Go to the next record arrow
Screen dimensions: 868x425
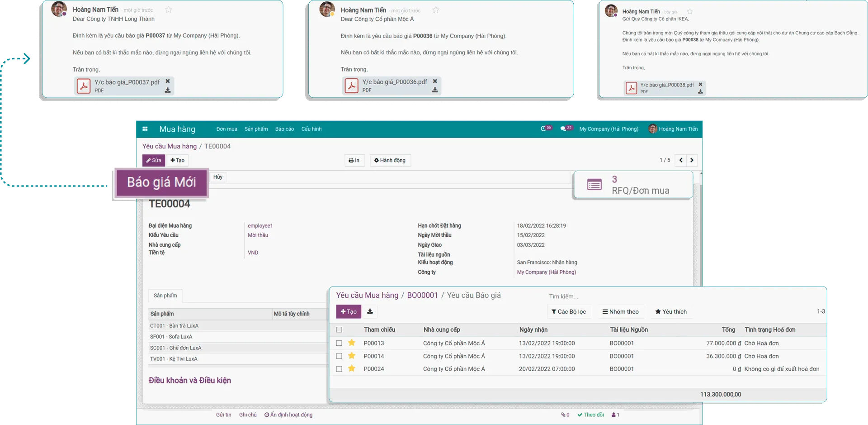(x=692, y=160)
